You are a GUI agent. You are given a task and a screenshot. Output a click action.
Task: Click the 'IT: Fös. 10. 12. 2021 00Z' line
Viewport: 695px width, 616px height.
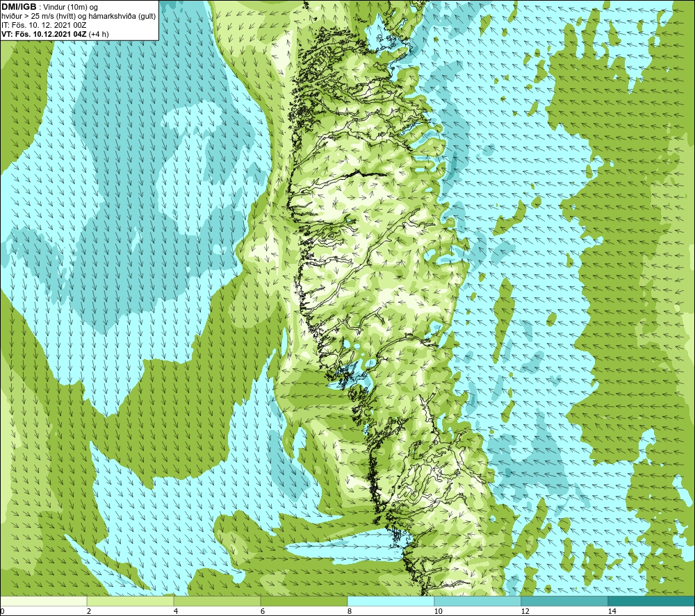point(44,25)
